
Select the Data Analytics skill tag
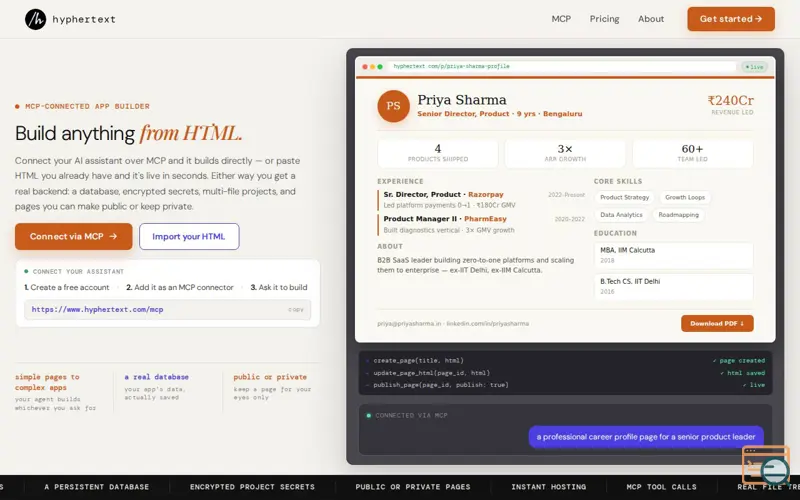pos(621,215)
